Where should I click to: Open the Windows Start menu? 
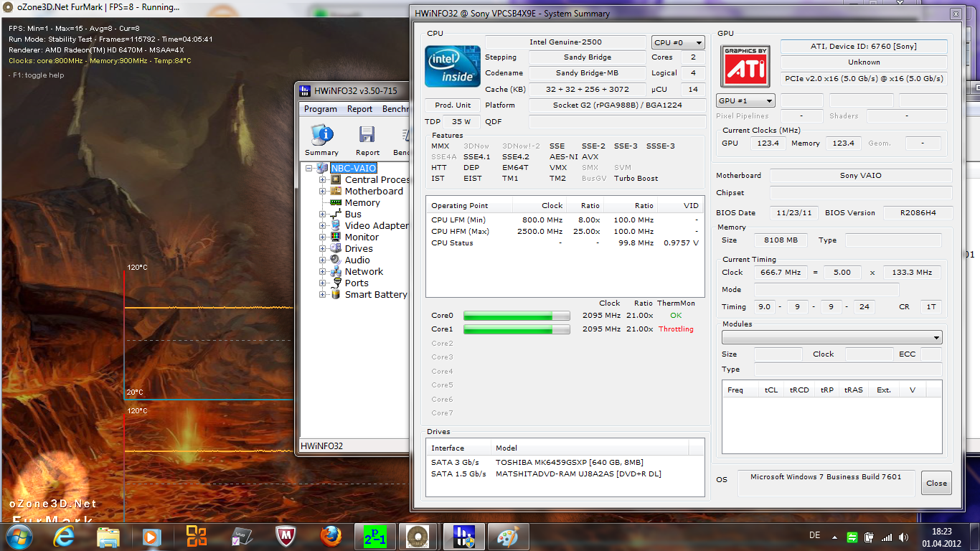point(19,536)
